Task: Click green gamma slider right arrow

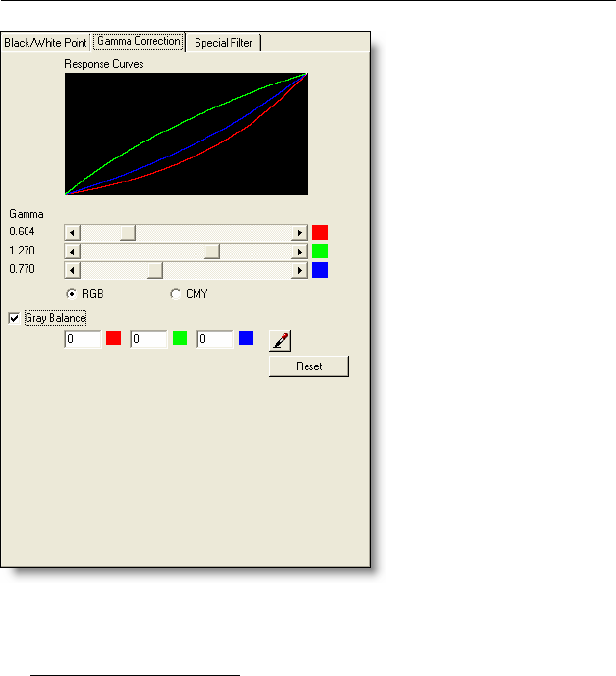Action: [300, 252]
